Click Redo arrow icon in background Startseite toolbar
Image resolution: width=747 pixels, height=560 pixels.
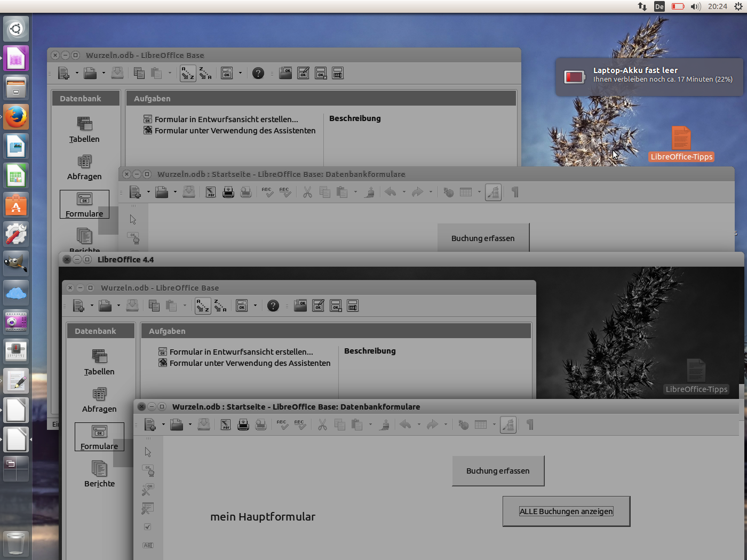[417, 192]
